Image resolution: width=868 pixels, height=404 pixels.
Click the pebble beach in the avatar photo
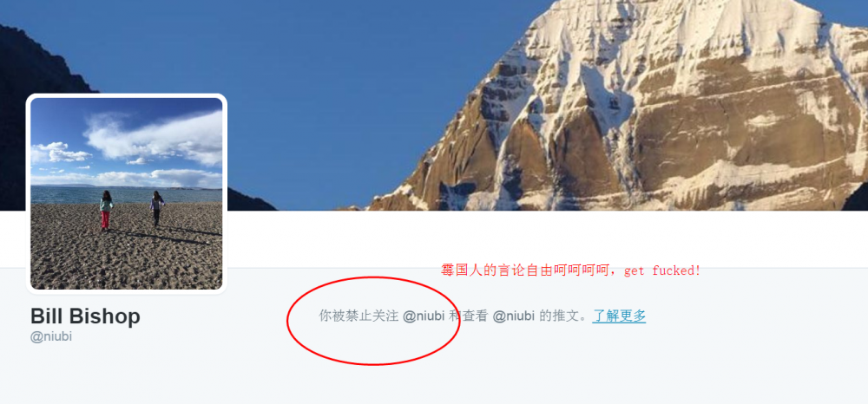click(126, 249)
